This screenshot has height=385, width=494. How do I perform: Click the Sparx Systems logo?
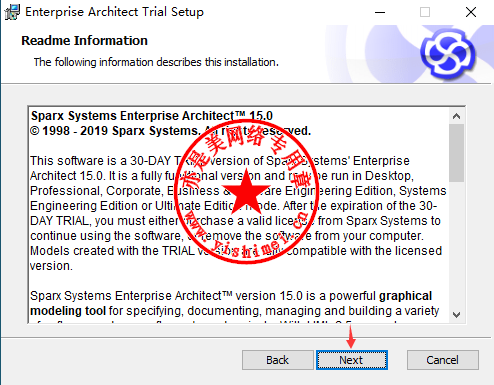coord(448,53)
